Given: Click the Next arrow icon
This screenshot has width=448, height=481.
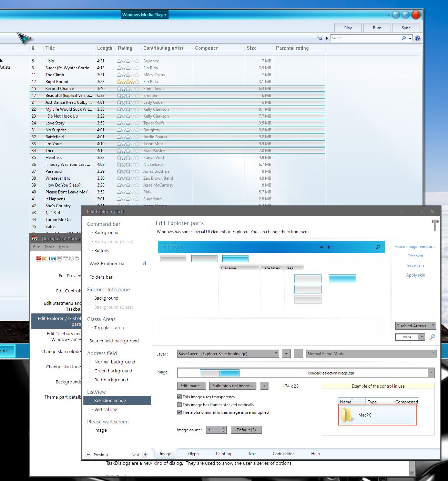Looking at the screenshot, I should pos(145,454).
